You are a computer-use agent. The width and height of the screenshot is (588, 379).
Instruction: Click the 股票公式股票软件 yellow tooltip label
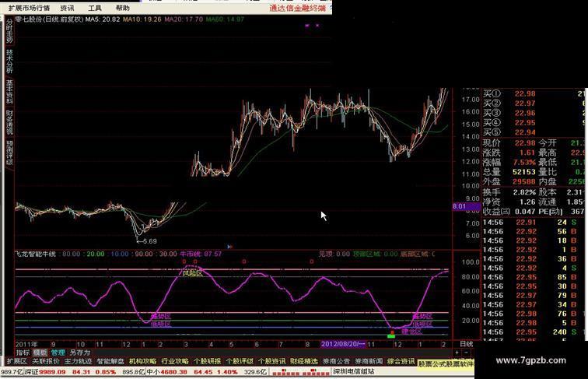pyautogui.click(x=446, y=364)
